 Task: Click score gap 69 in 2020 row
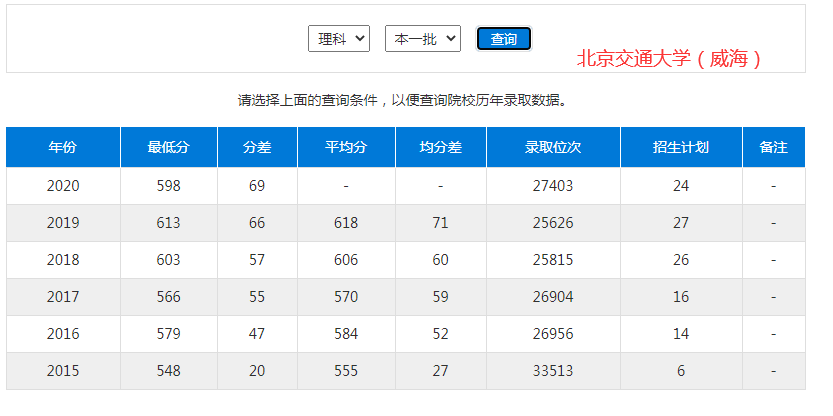tap(257, 186)
